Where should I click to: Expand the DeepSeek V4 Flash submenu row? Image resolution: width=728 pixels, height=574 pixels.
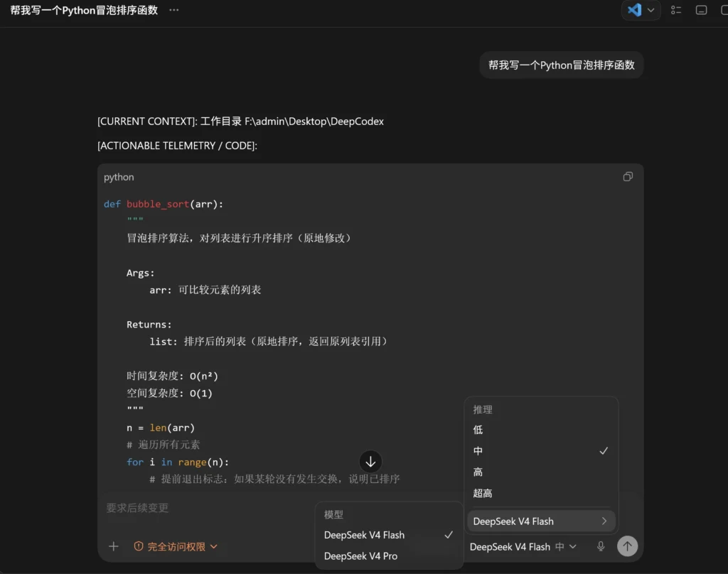pos(541,521)
